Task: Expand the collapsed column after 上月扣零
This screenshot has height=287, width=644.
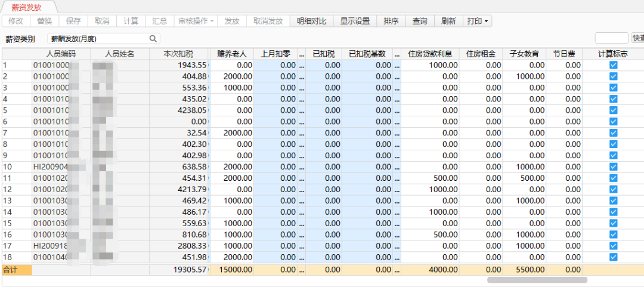Action: pyautogui.click(x=301, y=54)
